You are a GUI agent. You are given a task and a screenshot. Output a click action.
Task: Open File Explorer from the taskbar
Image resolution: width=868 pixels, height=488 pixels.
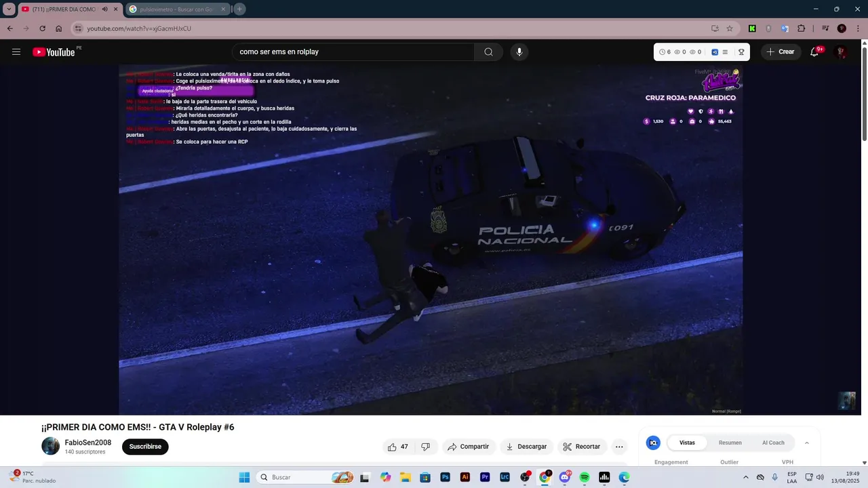[x=406, y=477]
